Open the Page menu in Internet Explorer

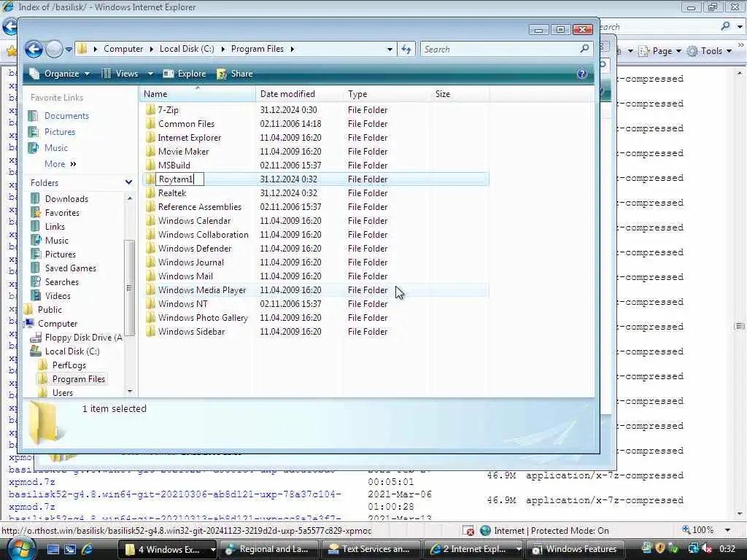659,51
